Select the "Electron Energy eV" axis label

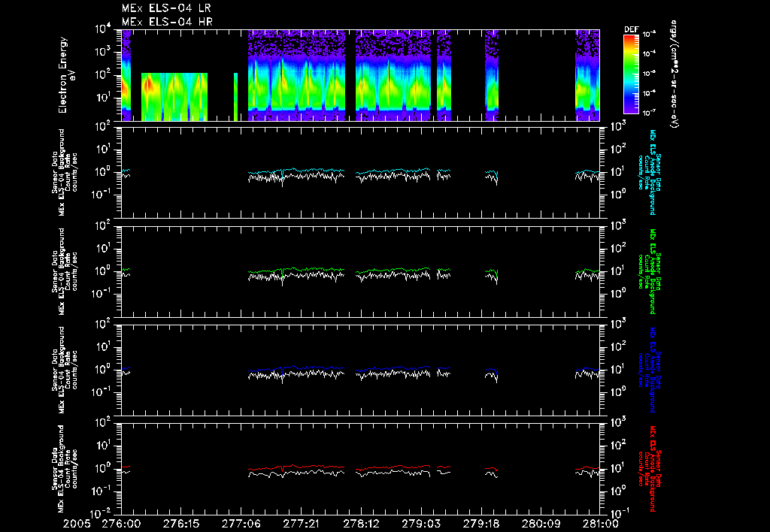[65, 75]
